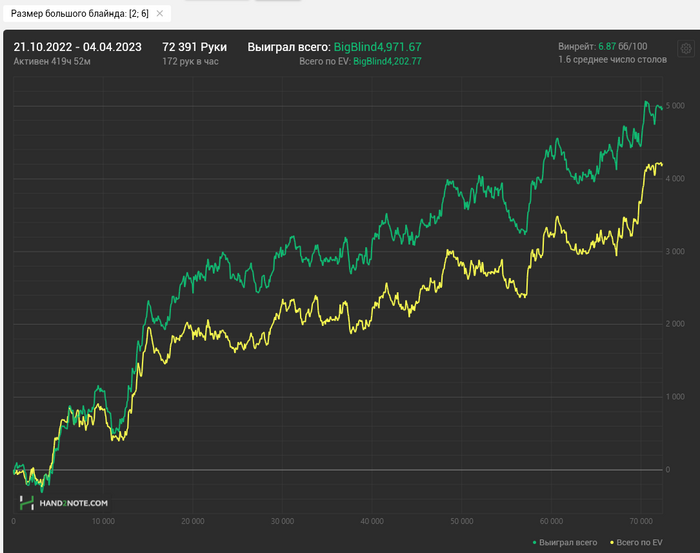The image size is (700, 553).
Task: Click the 5 000 y-axis label
Action: (675, 106)
